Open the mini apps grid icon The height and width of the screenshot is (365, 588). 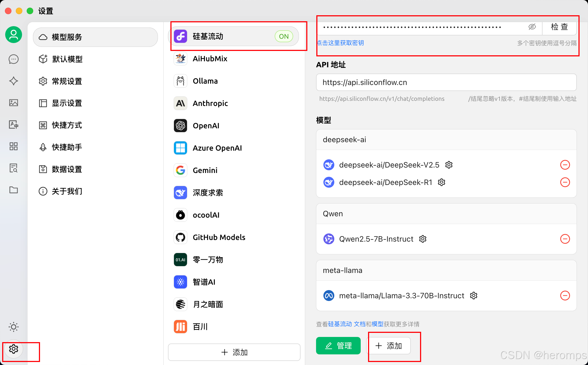point(13,146)
